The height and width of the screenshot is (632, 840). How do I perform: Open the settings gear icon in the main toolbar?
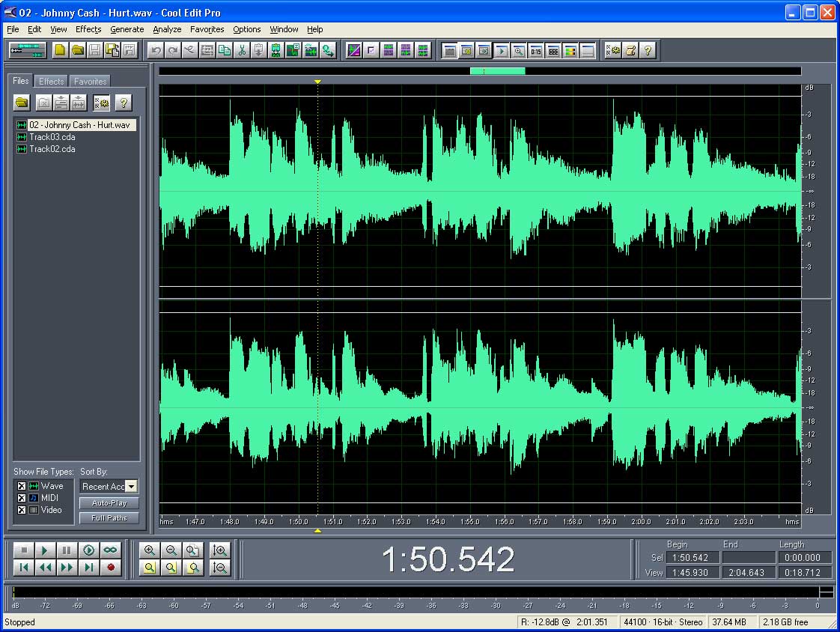pyautogui.click(x=613, y=50)
